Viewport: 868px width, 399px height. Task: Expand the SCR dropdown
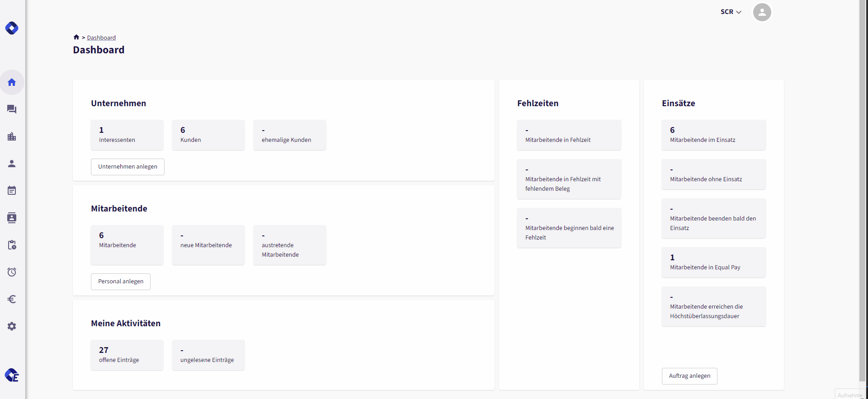tap(731, 12)
